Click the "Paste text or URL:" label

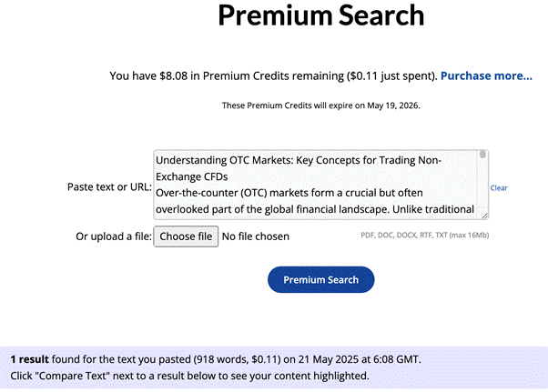(x=109, y=186)
